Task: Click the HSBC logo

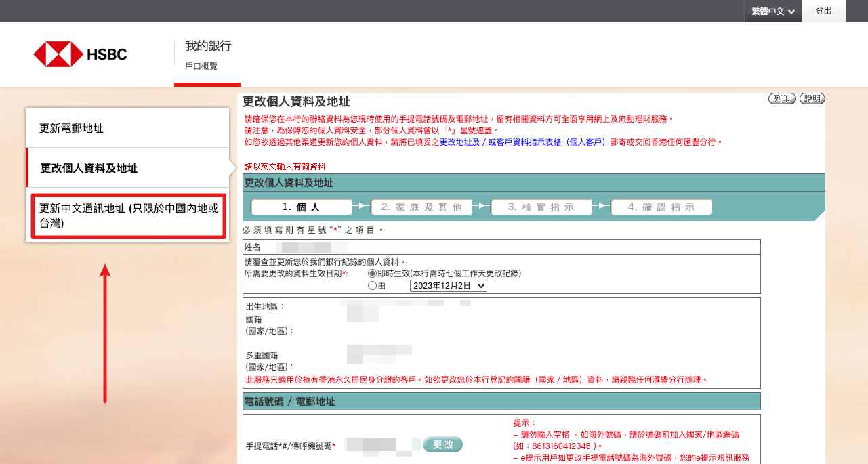Action: 80,54
